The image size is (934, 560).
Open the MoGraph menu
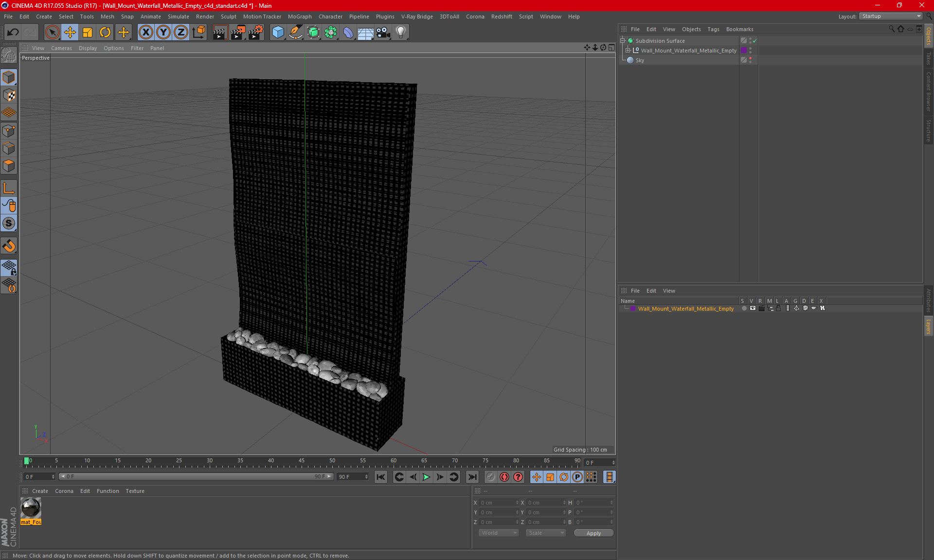pyautogui.click(x=299, y=17)
